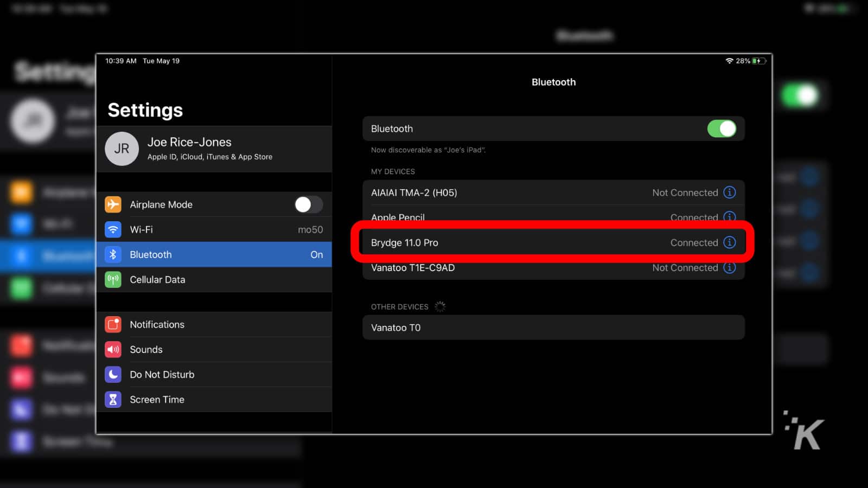Tap the Bluetooth icon in sidebar
Image resolution: width=868 pixels, height=488 pixels.
coord(113,254)
